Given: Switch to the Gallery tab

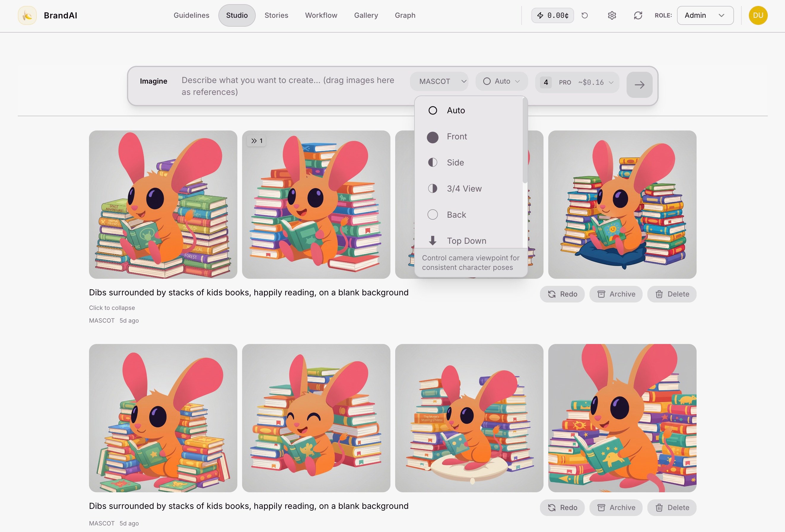Looking at the screenshot, I should [366, 15].
